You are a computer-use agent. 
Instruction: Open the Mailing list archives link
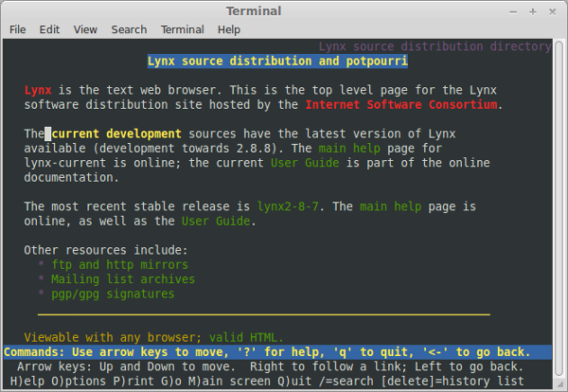click(123, 279)
